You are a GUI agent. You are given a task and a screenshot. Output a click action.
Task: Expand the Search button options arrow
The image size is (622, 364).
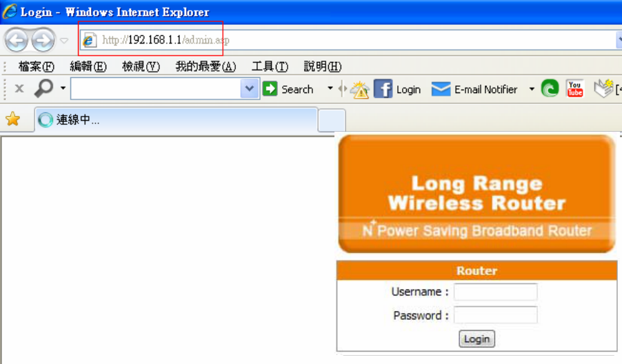pyautogui.click(x=330, y=88)
